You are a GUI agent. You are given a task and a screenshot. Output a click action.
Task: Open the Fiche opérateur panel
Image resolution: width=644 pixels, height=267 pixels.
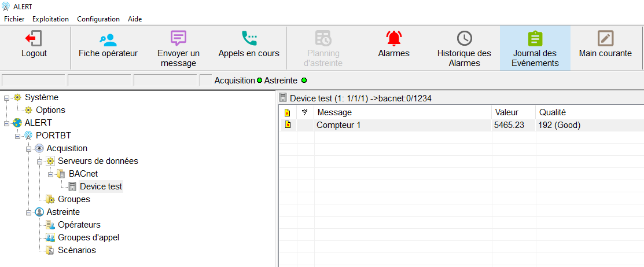pyautogui.click(x=108, y=39)
